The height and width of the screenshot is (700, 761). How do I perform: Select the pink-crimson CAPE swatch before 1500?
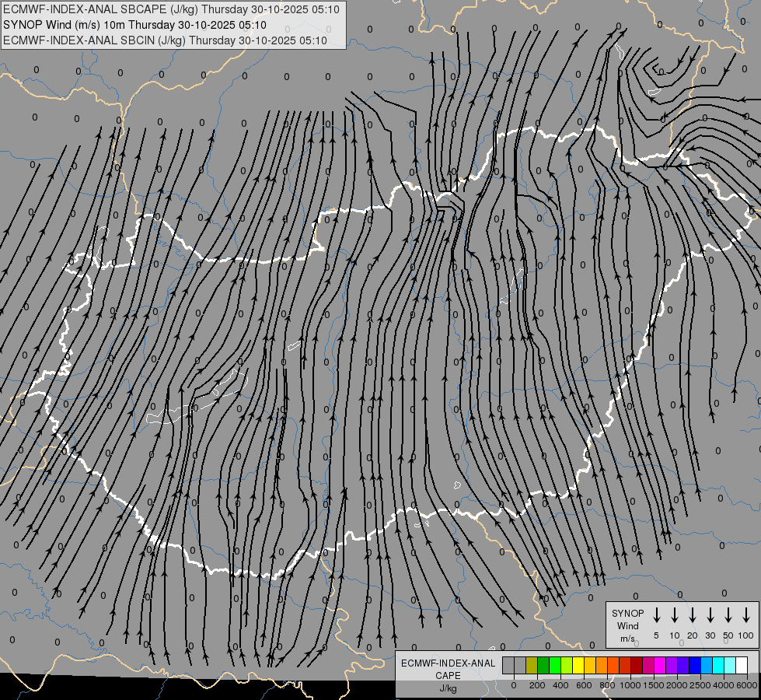tap(648, 665)
